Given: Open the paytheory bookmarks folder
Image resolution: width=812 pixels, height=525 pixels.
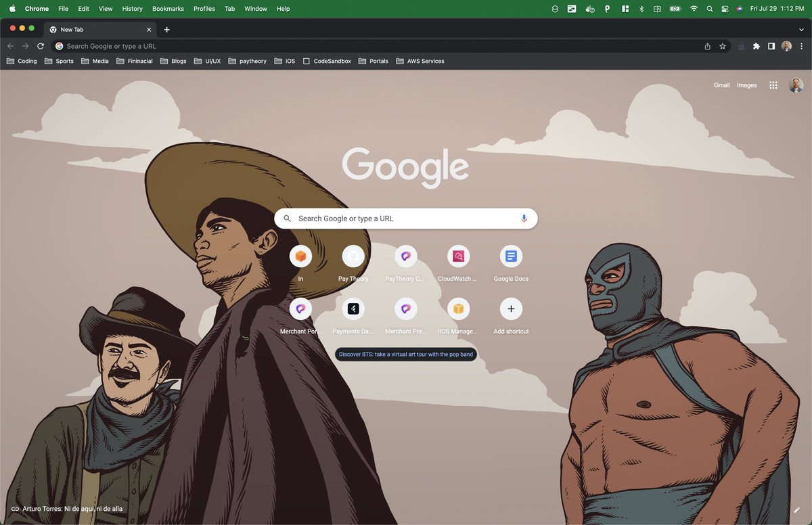Looking at the screenshot, I should [x=248, y=61].
